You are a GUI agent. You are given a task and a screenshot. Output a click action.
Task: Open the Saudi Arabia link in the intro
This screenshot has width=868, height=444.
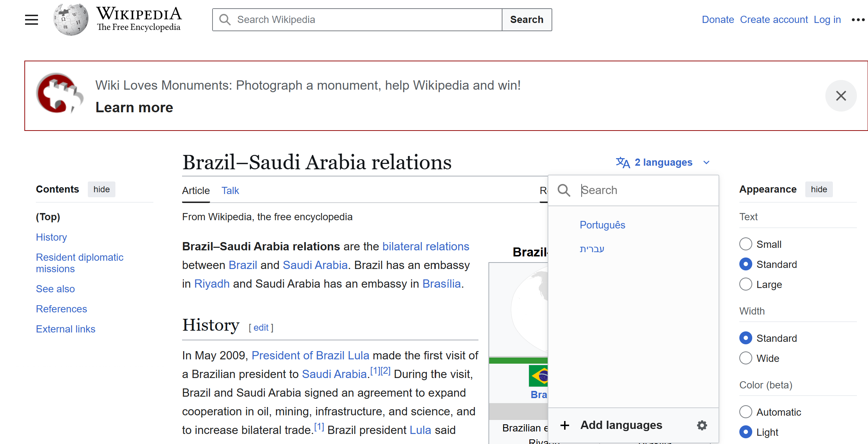(315, 265)
